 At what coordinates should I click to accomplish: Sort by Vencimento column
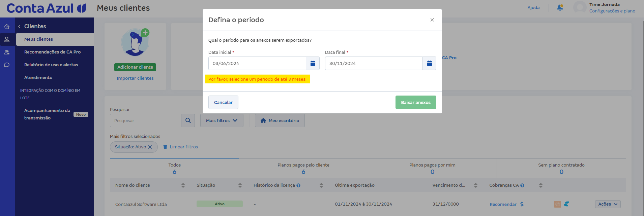476,185
